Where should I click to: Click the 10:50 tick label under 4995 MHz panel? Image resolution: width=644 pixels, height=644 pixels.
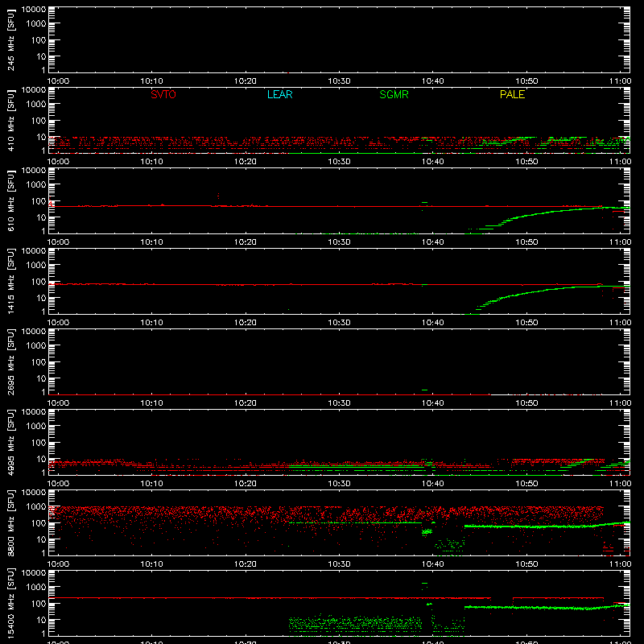click(x=526, y=484)
